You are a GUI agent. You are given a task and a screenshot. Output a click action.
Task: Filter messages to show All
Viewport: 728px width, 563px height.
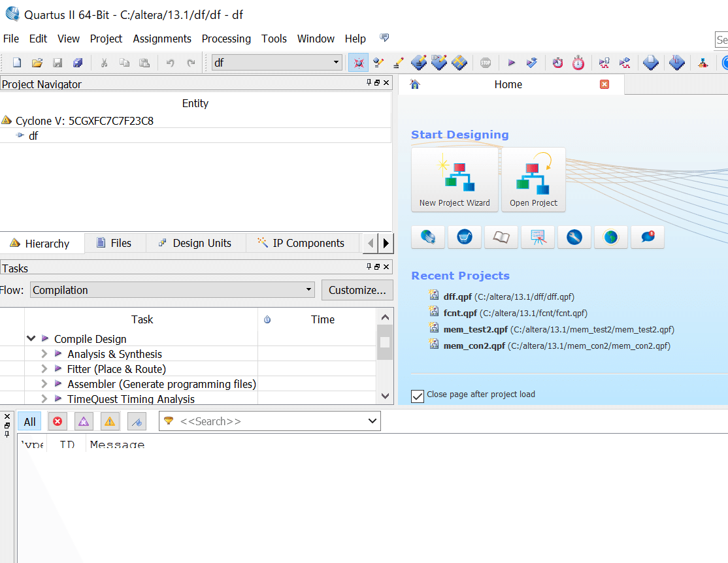(29, 421)
